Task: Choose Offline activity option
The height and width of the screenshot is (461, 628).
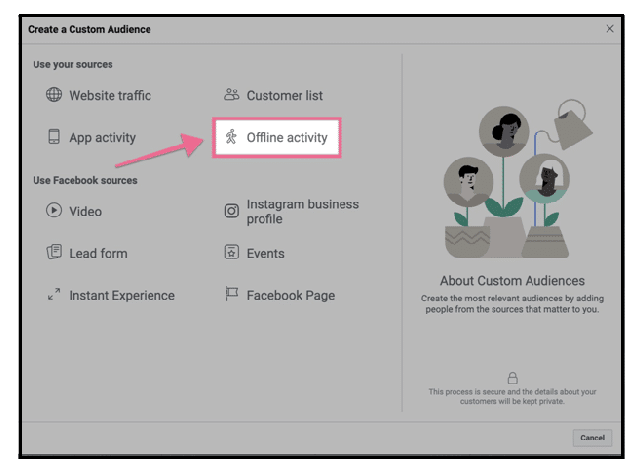Action: click(276, 137)
